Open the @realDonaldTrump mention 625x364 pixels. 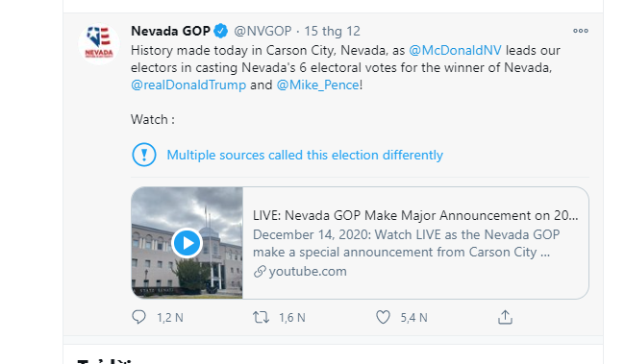188,85
